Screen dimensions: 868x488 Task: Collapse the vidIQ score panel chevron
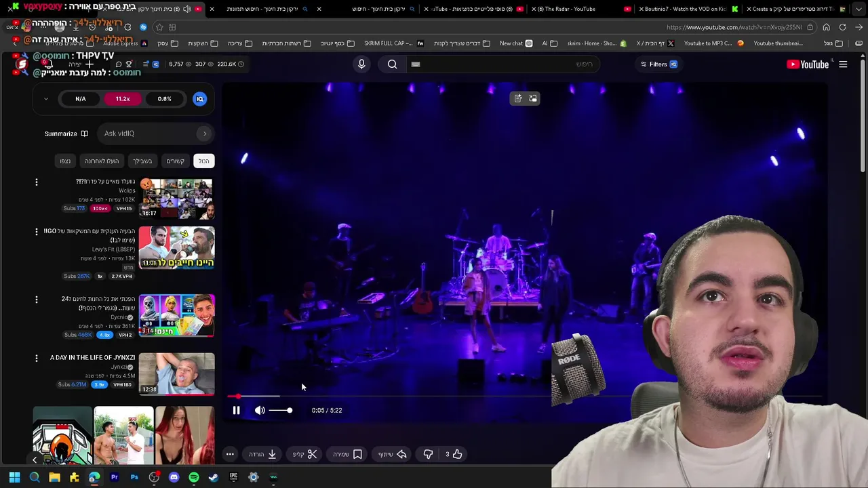[x=45, y=99]
